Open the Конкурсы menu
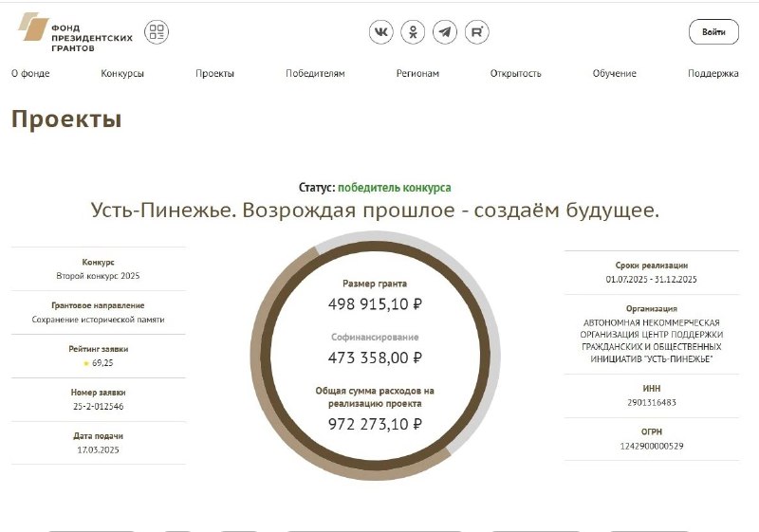 tap(122, 74)
